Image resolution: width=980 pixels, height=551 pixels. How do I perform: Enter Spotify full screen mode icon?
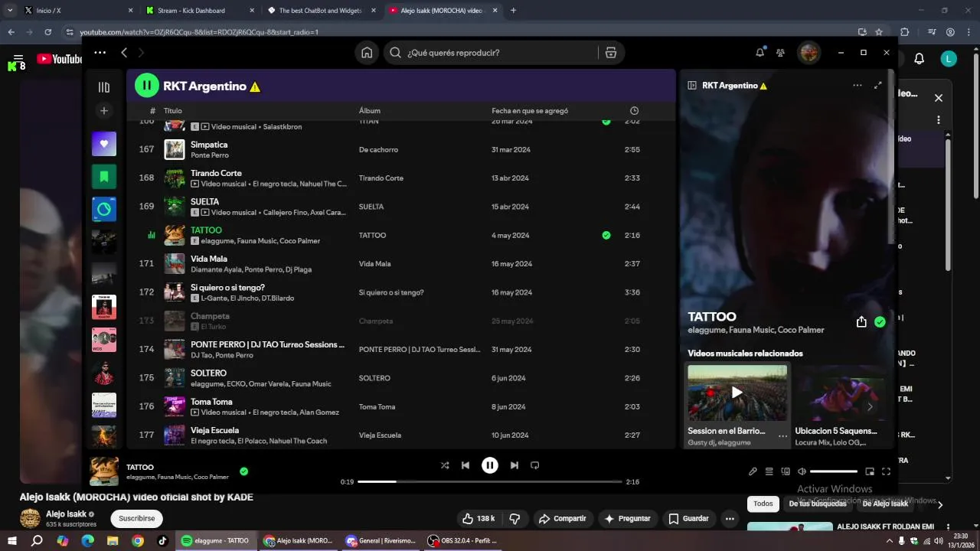[x=886, y=471]
